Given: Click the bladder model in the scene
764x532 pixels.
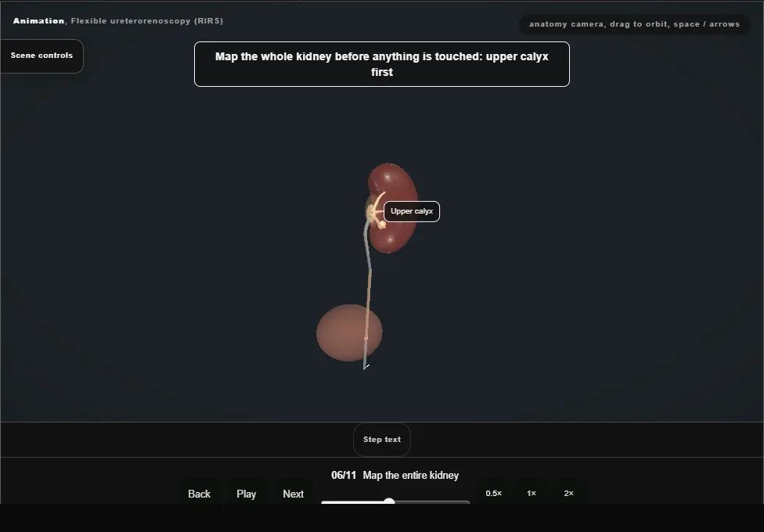Looking at the screenshot, I should (349, 332).
